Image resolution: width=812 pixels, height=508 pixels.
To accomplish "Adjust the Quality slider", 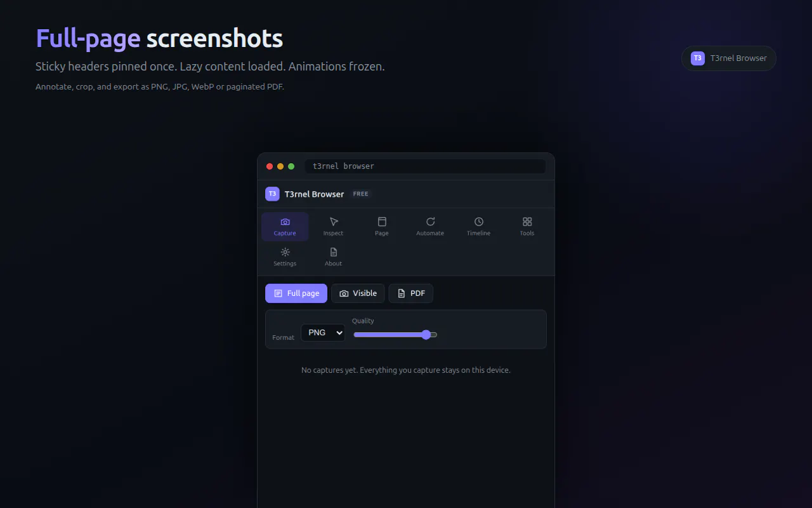I will point(395,335).
